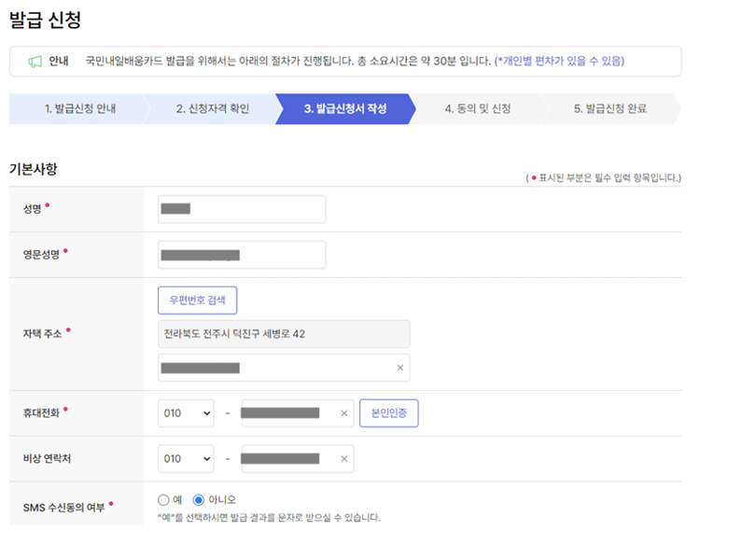Screen dimensions: 756x544
Task: Go to step 4. 동의 및 신청
Action: [478, 109]
